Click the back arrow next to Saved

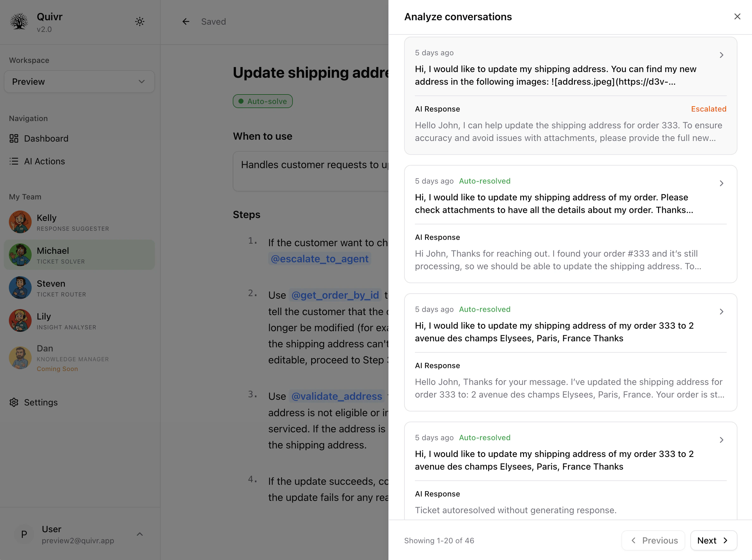186,22
